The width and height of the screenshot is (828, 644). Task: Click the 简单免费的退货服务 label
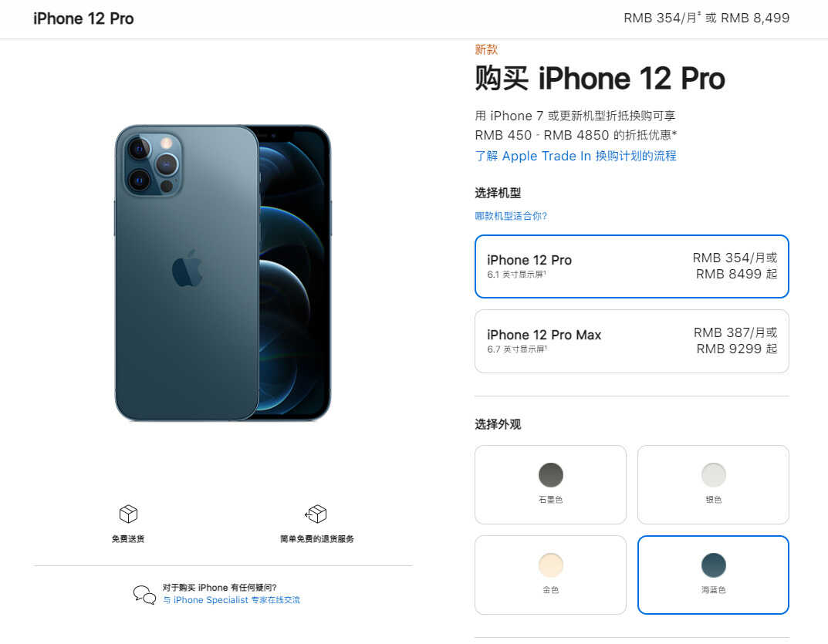tap(317, 538)
